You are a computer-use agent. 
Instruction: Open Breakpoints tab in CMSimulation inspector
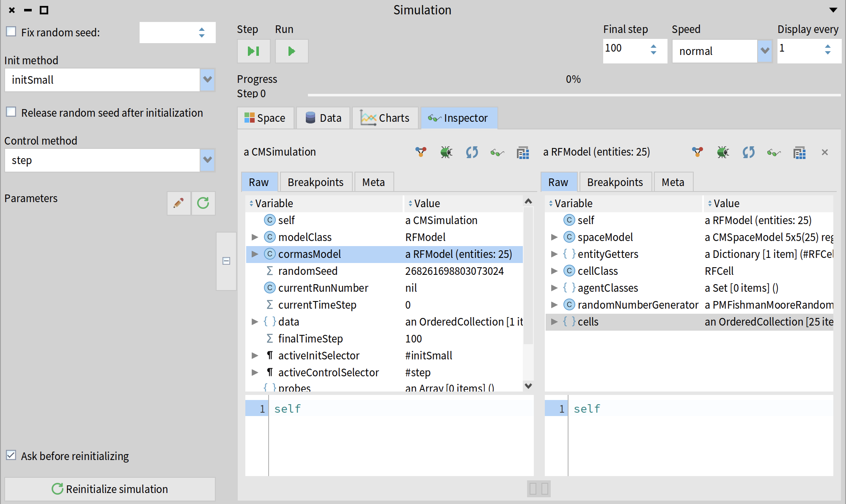pos(316,182)
